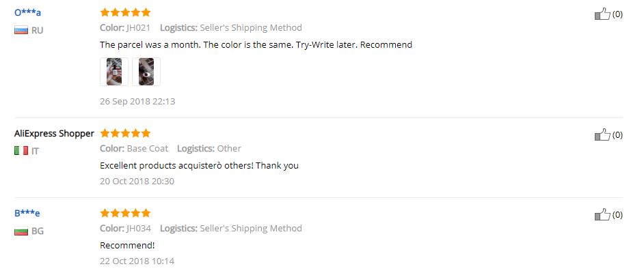Screen dimensions: 644x273
Task: Click the stars on the JH034 review
Action: (125, 213)
